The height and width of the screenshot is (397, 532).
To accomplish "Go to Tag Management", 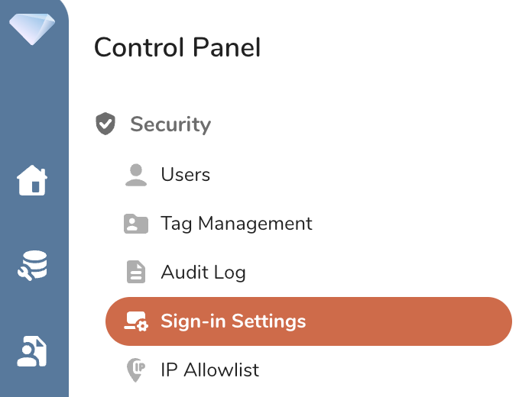I will tap(236, 224).
